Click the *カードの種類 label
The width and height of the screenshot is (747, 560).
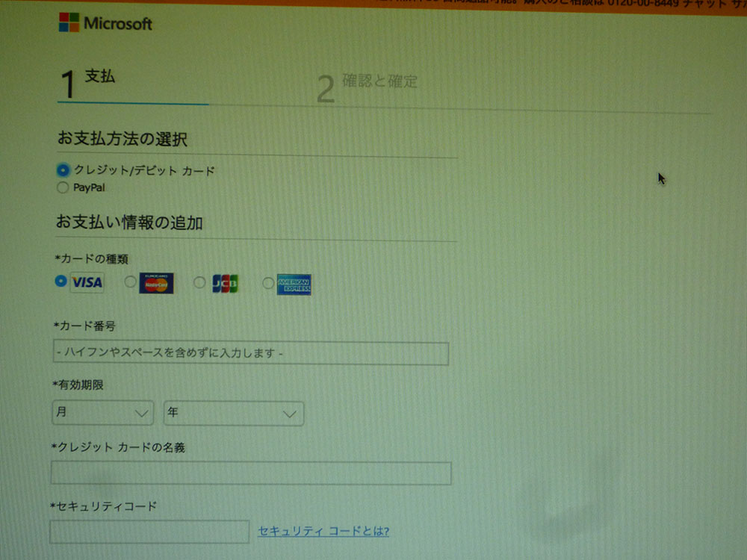tap(91, 258)
